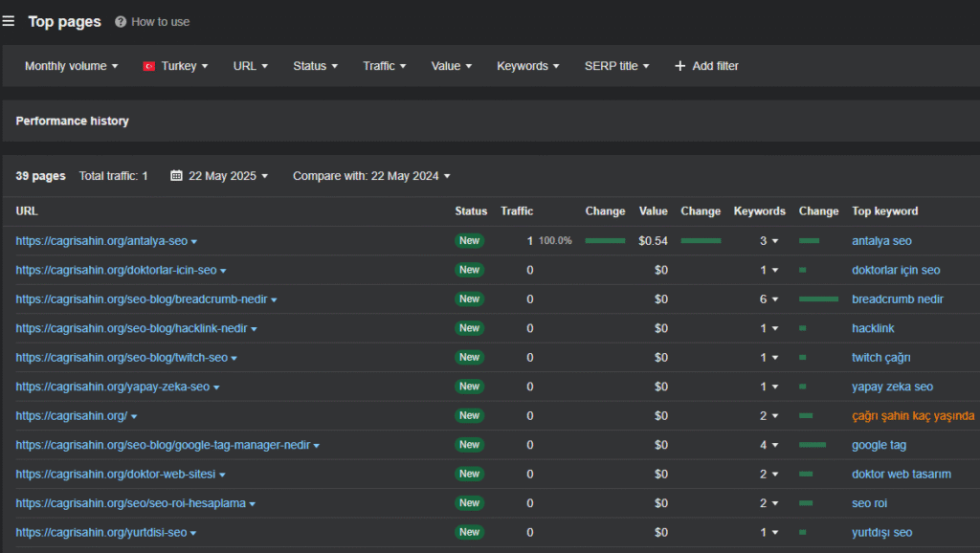Click top keyword çağrı şahin kaç yaşında
980x553 pixels.
click(x=912, y=415)
